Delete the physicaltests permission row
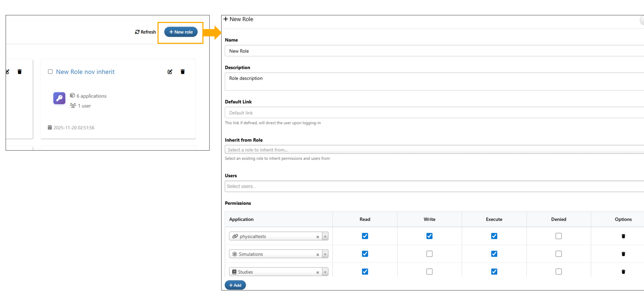This screenshot has height=302, width=644. (x=623, y=236)
